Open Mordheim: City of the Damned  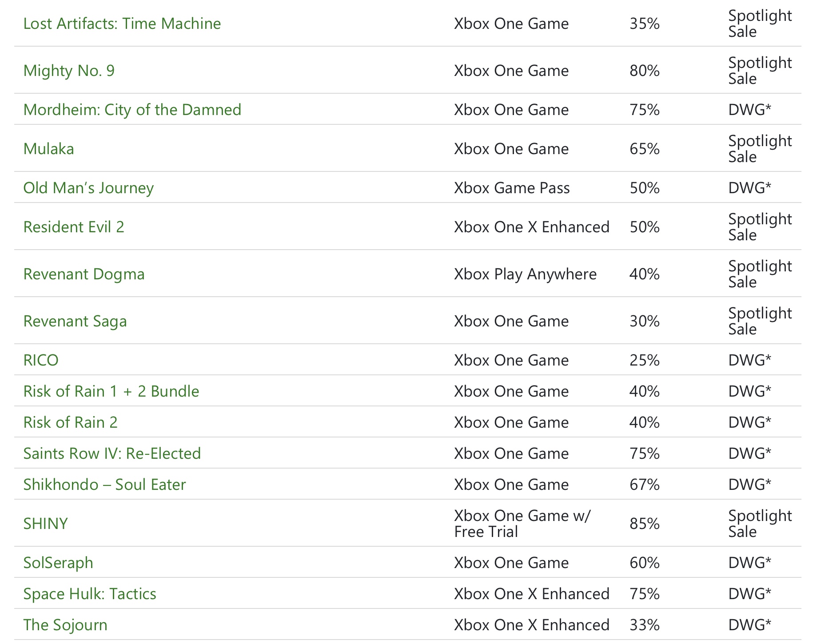132,110
